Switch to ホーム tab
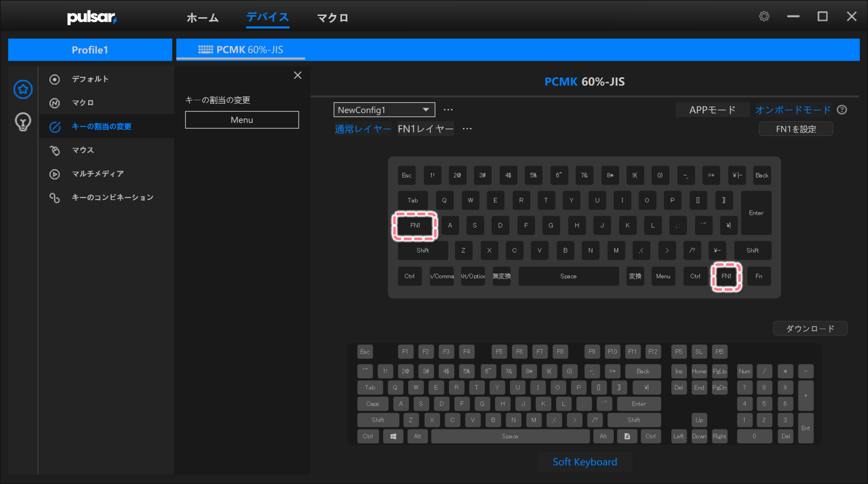The width and height of the screenshot is (868, 484). [203, 18]
